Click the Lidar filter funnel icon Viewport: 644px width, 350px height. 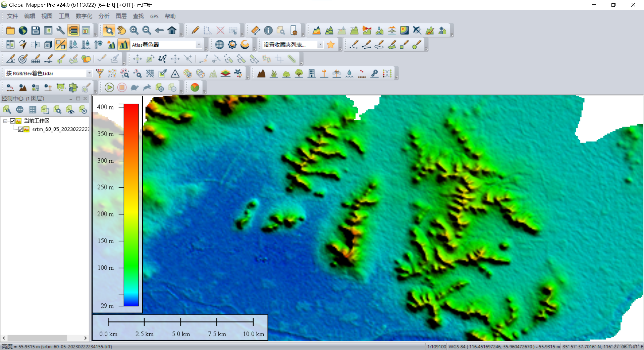(100, 73)
